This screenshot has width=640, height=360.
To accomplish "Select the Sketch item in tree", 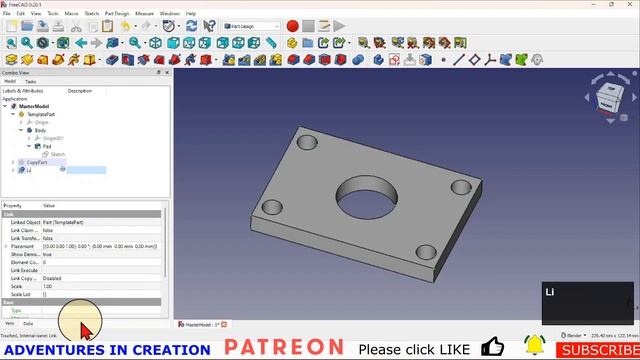I will [x=58, y=154].
